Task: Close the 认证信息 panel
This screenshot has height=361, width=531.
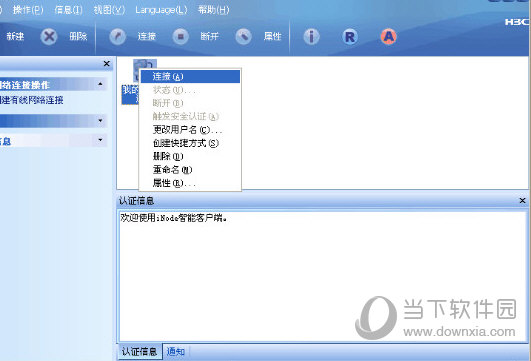Action: point(523,201)
